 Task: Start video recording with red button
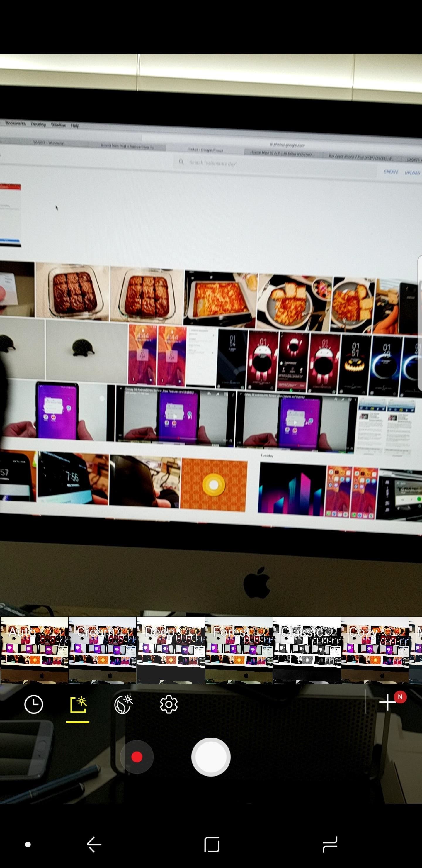click(137, 757)
